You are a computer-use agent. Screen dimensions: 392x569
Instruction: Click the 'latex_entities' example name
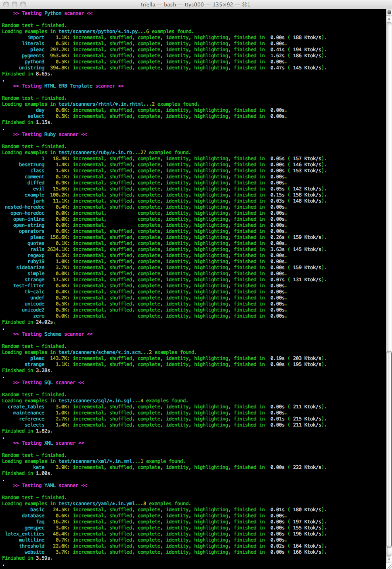[25, 534]
